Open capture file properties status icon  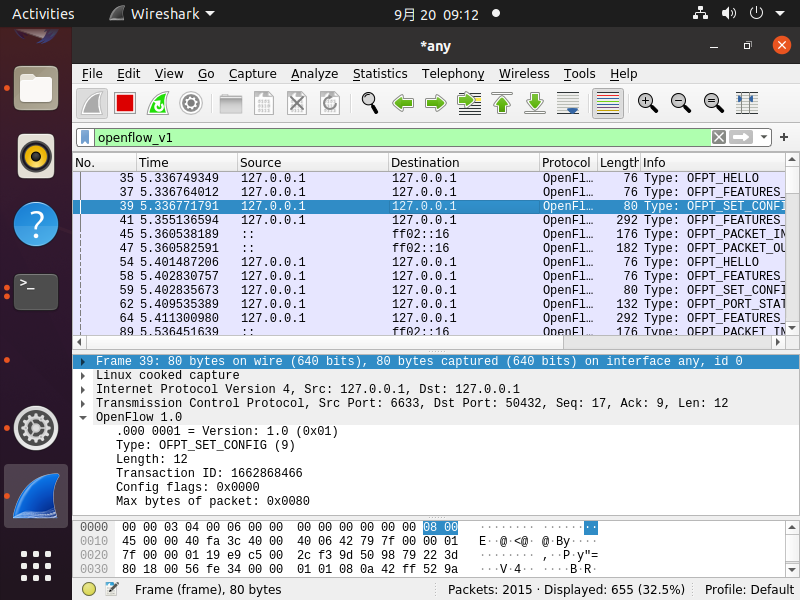tap(112, 589)
